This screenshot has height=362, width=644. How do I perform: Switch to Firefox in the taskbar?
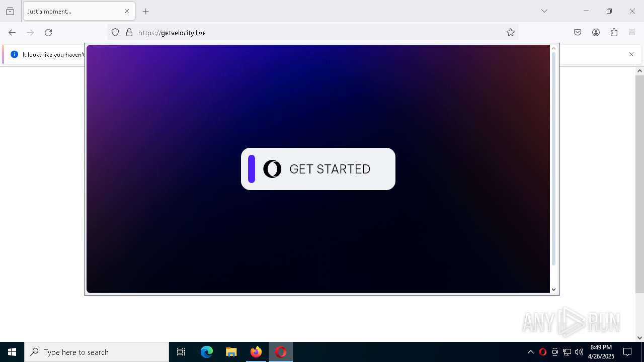point(256,352)
